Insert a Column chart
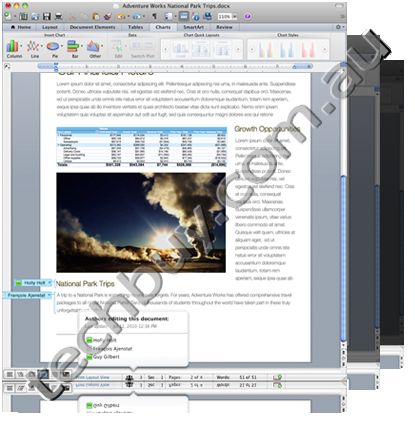This screenshot has height=430, width=415. pos(14,49)
